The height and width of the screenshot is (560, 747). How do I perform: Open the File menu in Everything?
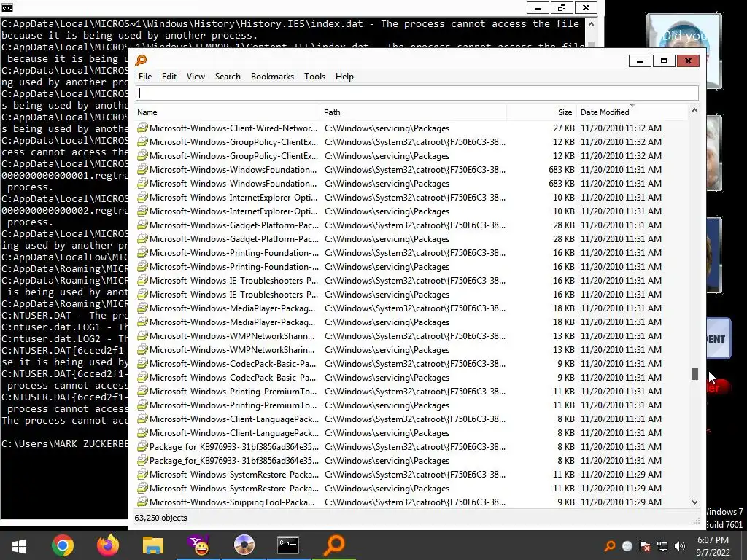[x=145, y=76]
